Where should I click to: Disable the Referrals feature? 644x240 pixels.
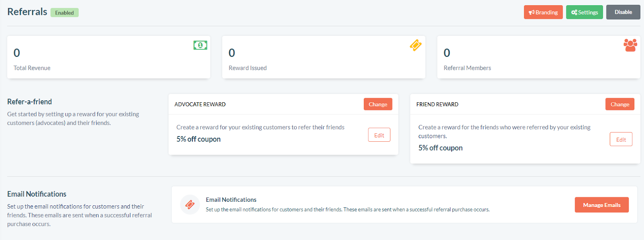click(x=623, y=12)
